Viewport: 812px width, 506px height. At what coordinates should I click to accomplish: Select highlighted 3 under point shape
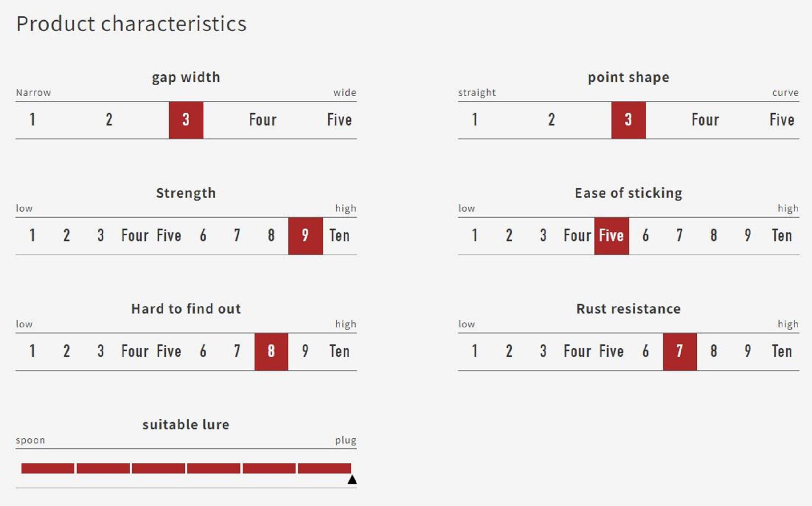[628, 120]
